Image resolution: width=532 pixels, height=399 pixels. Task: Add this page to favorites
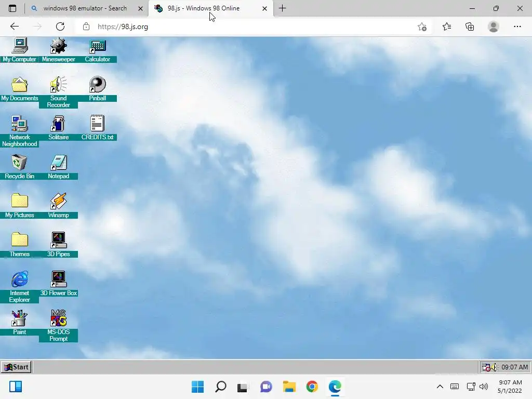point(422,26)
